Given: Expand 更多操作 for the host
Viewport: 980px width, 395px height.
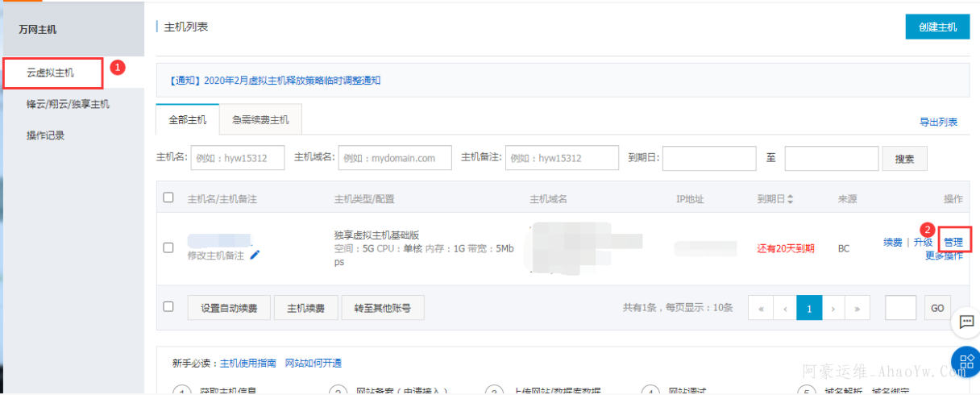Looking at the screenshot, I should point(944,256).
